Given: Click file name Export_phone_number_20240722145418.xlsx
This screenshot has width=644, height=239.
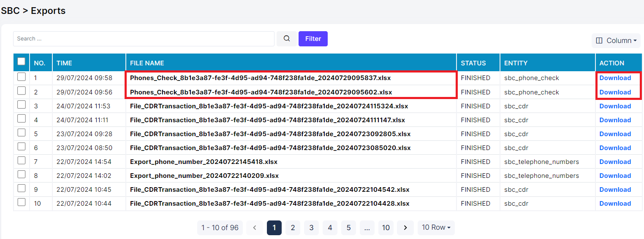Looking at the screenshot, I should click(204, 161).
